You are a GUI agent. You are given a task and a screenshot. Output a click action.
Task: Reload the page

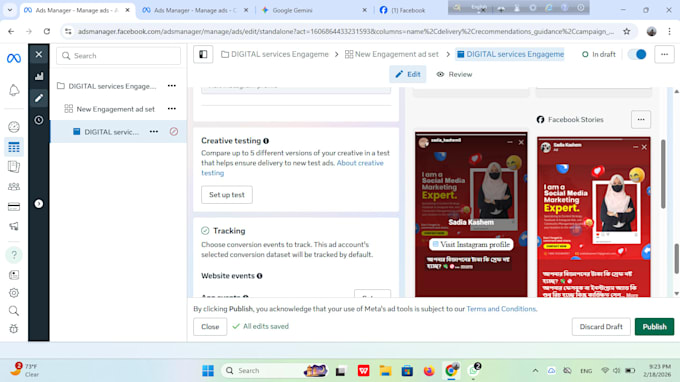pos(47,31)
